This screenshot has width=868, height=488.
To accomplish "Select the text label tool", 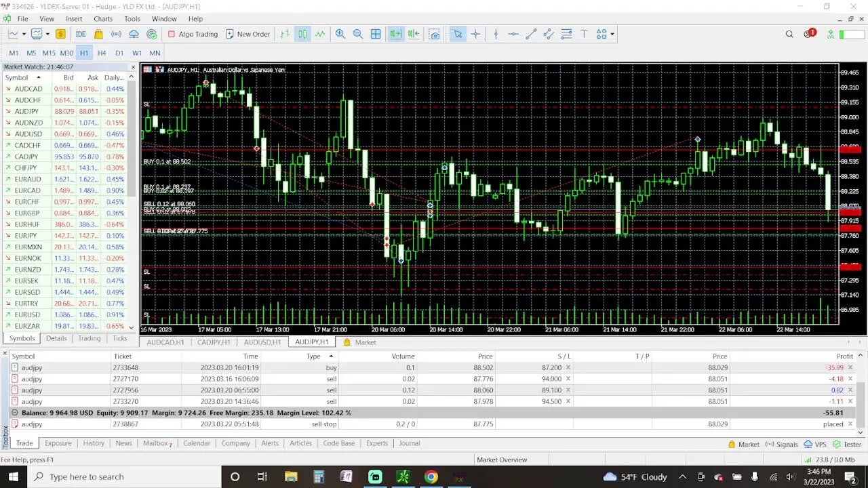I will pyautogui.click(x=584, y=34).
